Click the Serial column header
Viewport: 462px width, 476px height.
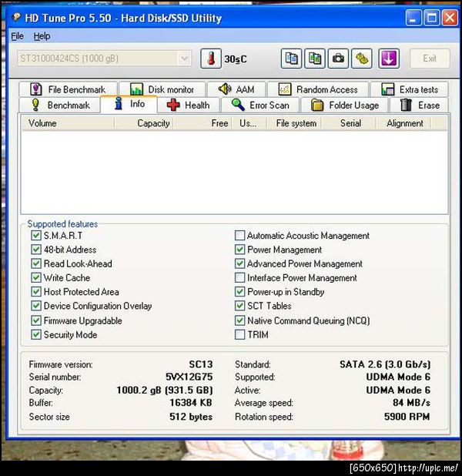pos(349,123)
